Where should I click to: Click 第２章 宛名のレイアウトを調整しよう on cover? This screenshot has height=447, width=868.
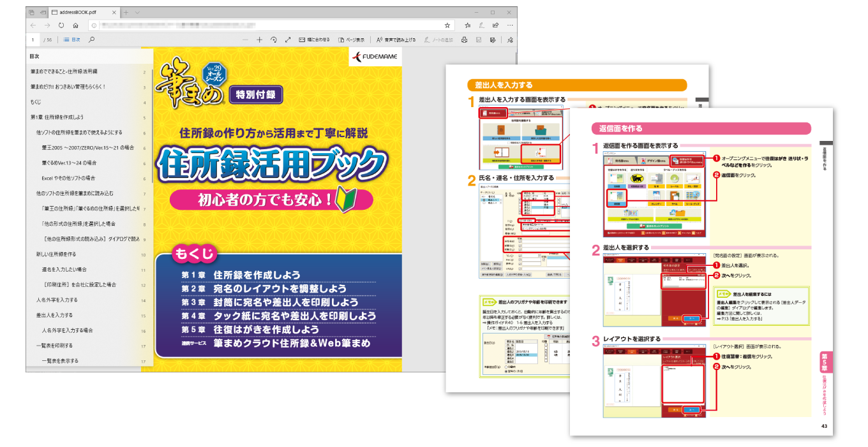click(x=264, y=289)
